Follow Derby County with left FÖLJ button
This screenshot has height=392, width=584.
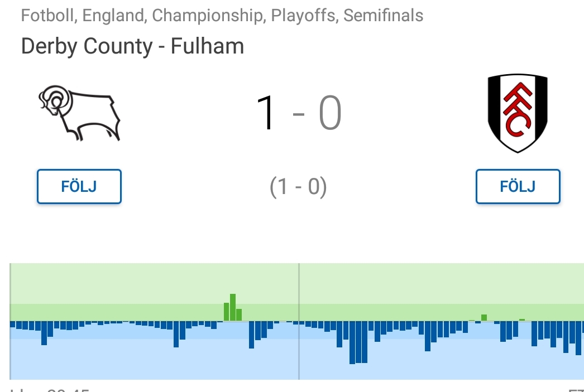click(79, 186)
